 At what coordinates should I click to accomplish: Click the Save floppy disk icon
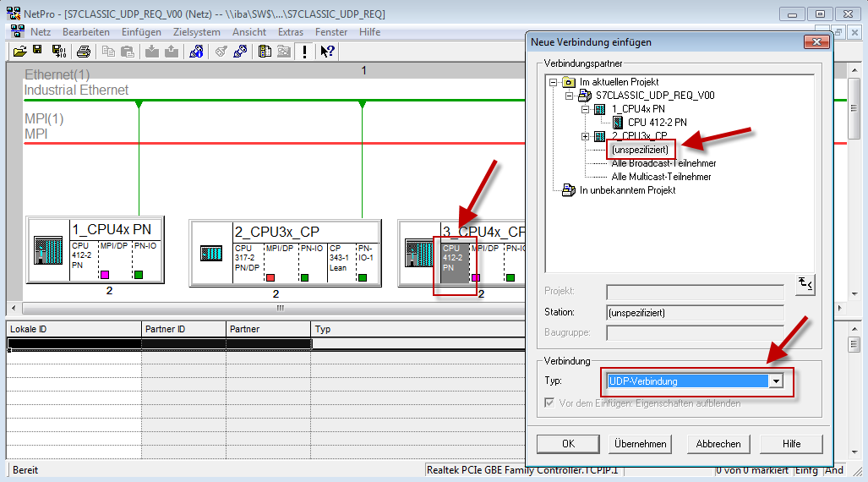click(x=38, y=52)
